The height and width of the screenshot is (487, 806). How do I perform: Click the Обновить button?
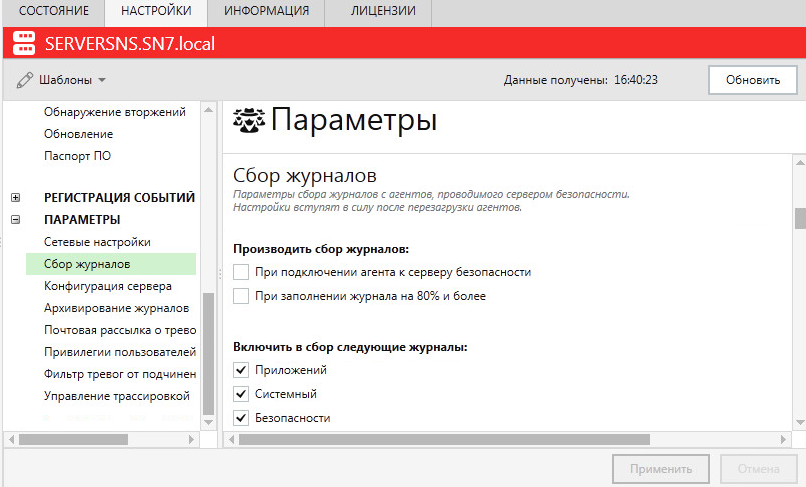(x=753, y=80)
